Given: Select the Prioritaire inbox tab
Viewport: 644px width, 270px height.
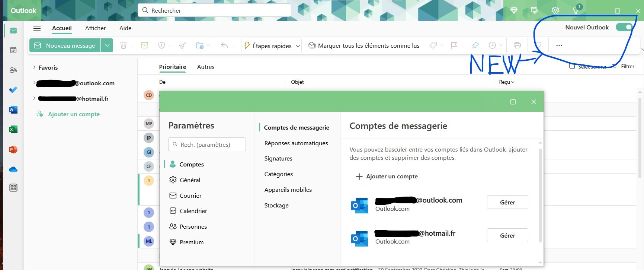Looking at the screenshot, I should coord(173,67).
